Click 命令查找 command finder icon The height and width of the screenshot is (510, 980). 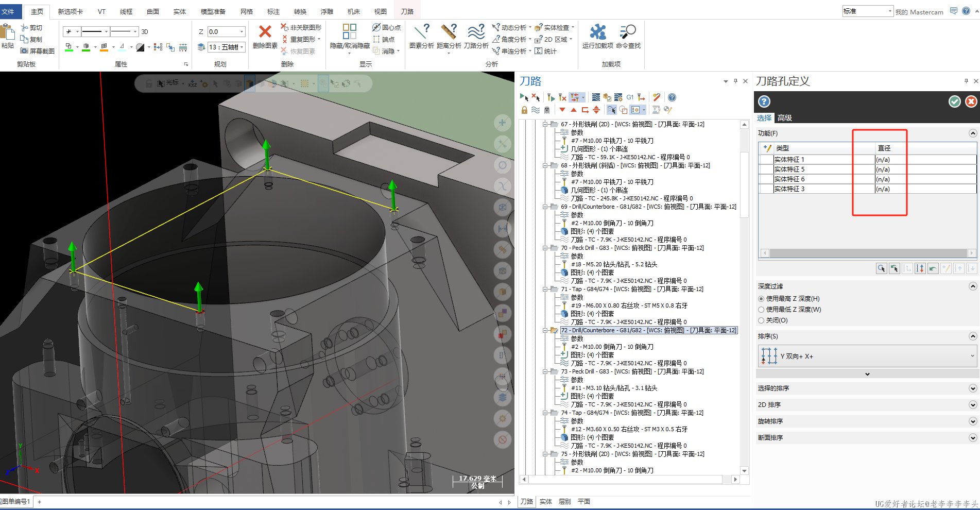[x=628, y=32]
